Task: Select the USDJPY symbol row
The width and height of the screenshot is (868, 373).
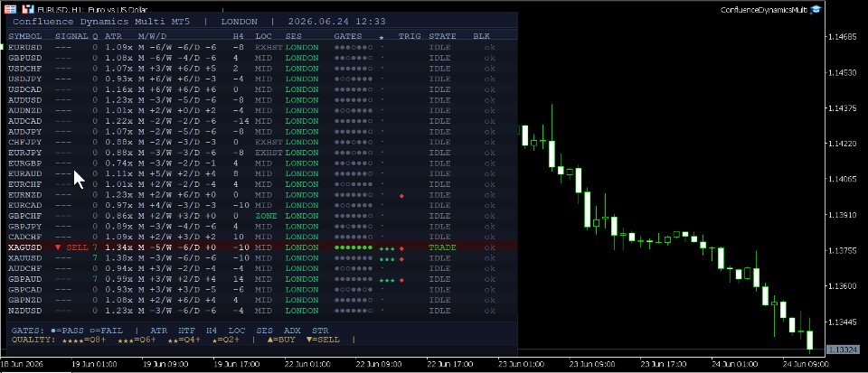Action: [262, 79]
